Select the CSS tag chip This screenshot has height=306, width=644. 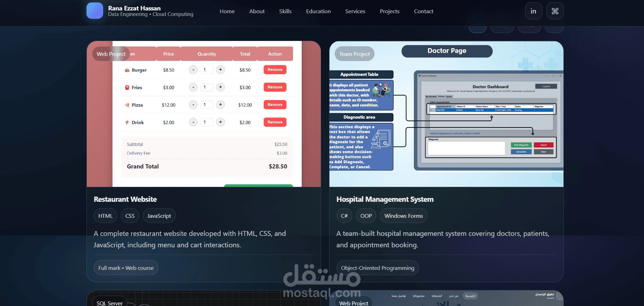pyautogui.click(x=130, y=216)
